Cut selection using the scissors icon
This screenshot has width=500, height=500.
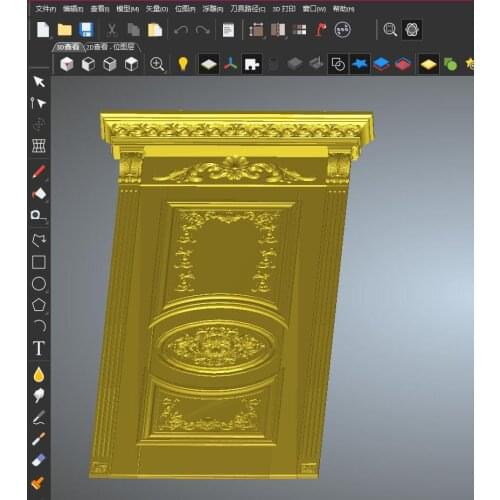click(112, 30)
